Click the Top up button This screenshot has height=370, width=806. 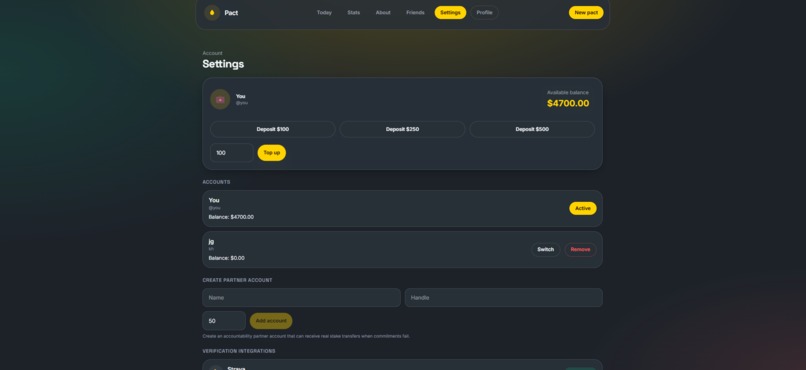pyautogui.click(x=272, y=153)
